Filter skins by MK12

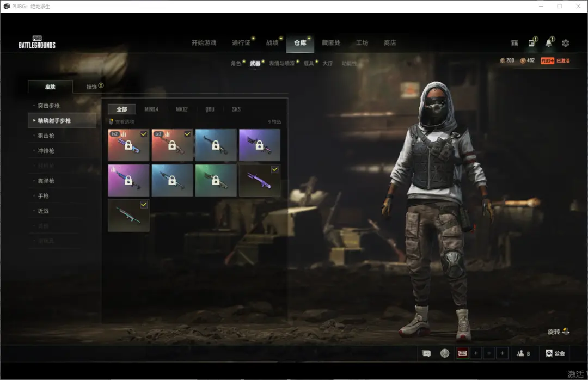coord(182,109)
